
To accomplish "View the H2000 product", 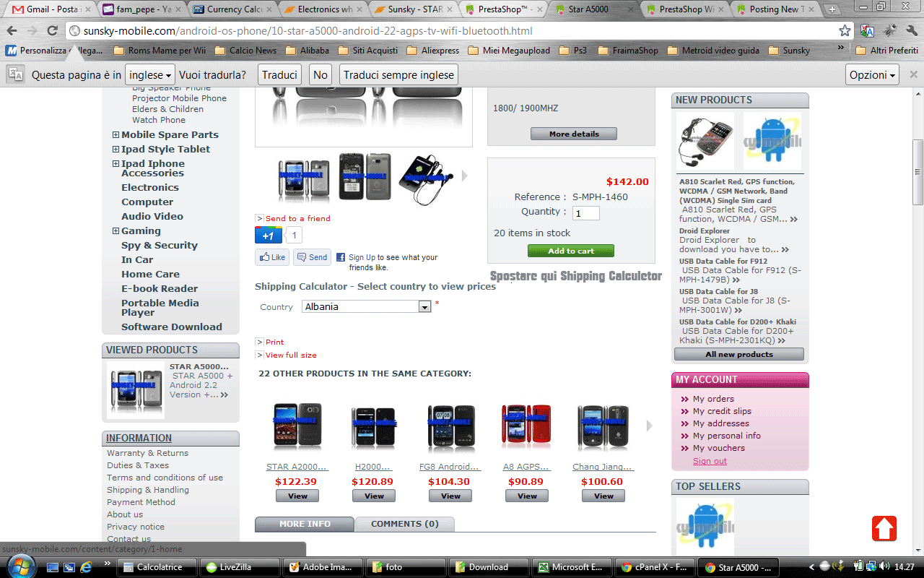I will pos(374,496).
